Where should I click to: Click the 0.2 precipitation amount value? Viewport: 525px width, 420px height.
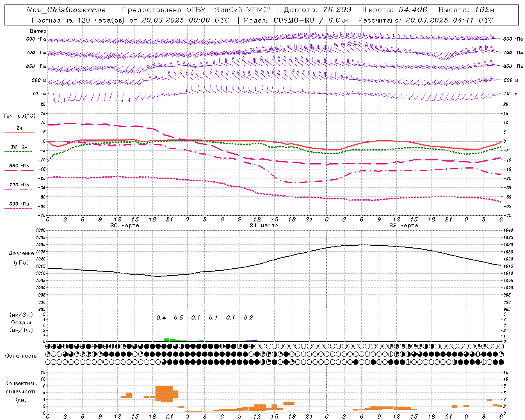coord(248,317)
